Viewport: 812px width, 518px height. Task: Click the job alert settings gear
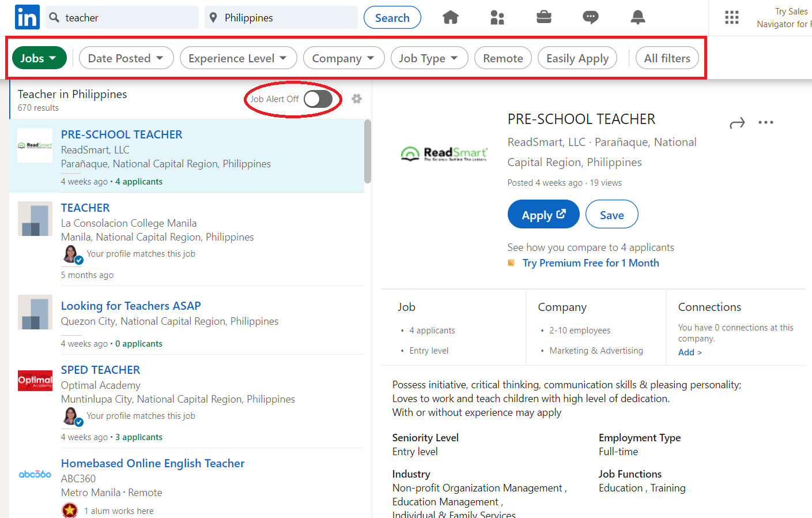(x=357, y=99)
